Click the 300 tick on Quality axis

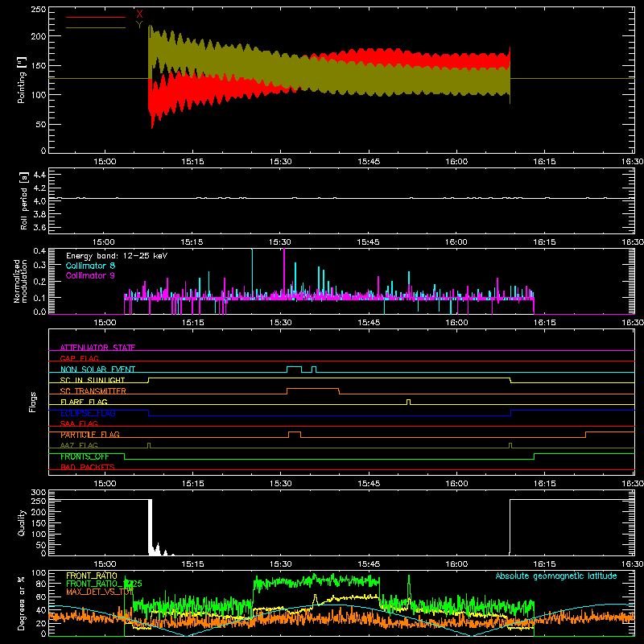[38, 493]
